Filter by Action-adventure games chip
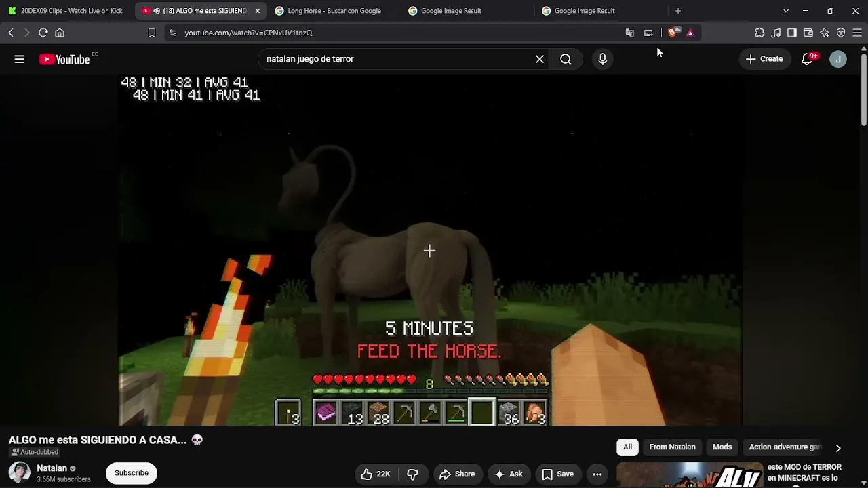The image size is (868, 488). point(785,447)
